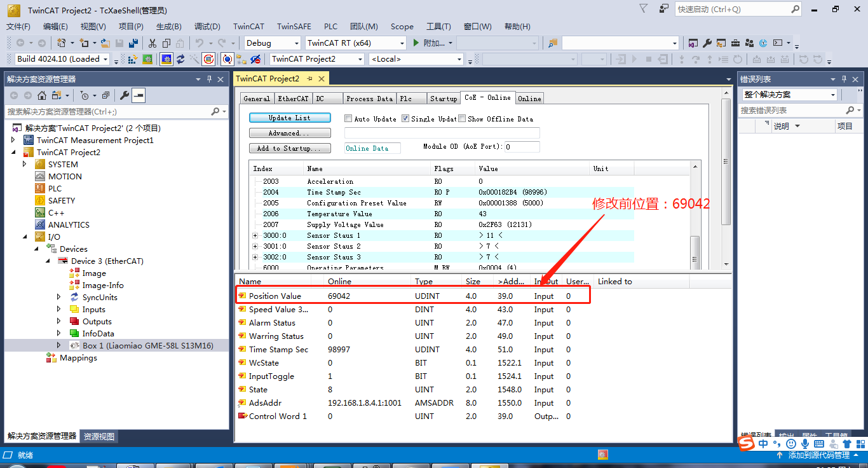The width and height of the screenshot is (868, 468).
Task: Click the 2005 Configuration Preset Value row
Action: point(442,203)
